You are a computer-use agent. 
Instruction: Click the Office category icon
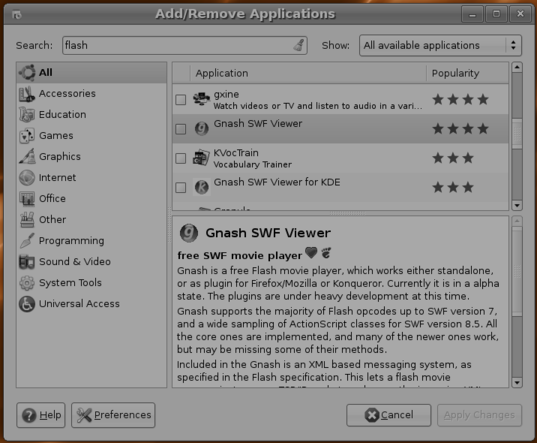click(27, 199)
